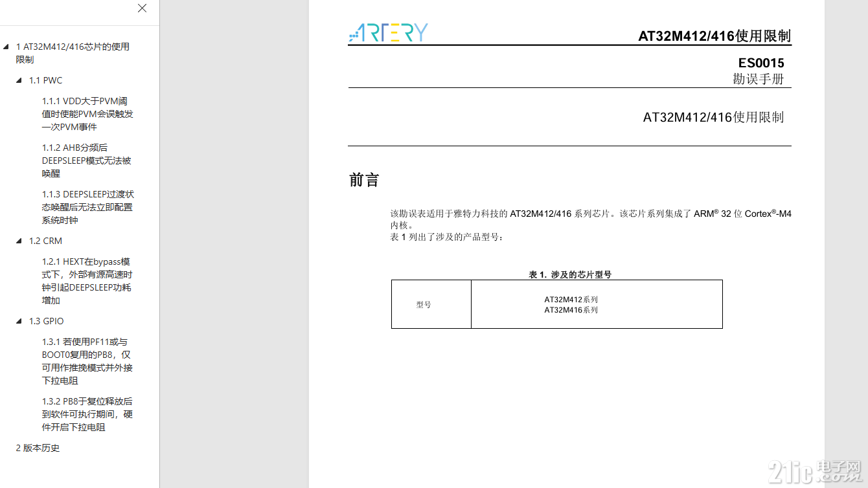Open bookmark '2 版本历史'
The image size is (868, 488).
[38, 448]
